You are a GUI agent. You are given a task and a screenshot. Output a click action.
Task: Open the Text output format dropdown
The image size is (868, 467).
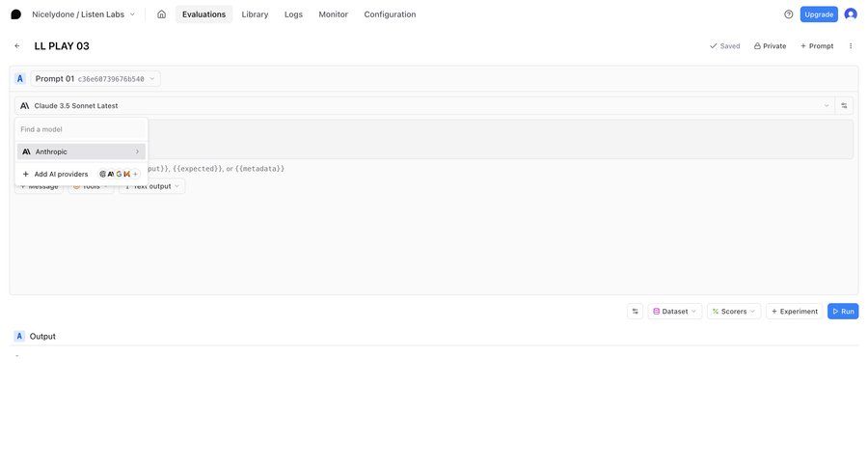151,188
